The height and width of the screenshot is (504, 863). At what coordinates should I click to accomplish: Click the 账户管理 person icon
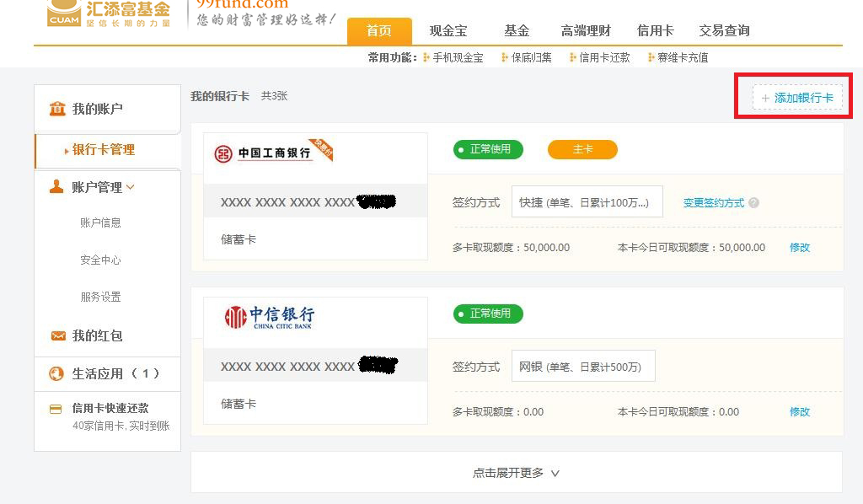pyautogui.click(x=56, y=187)
